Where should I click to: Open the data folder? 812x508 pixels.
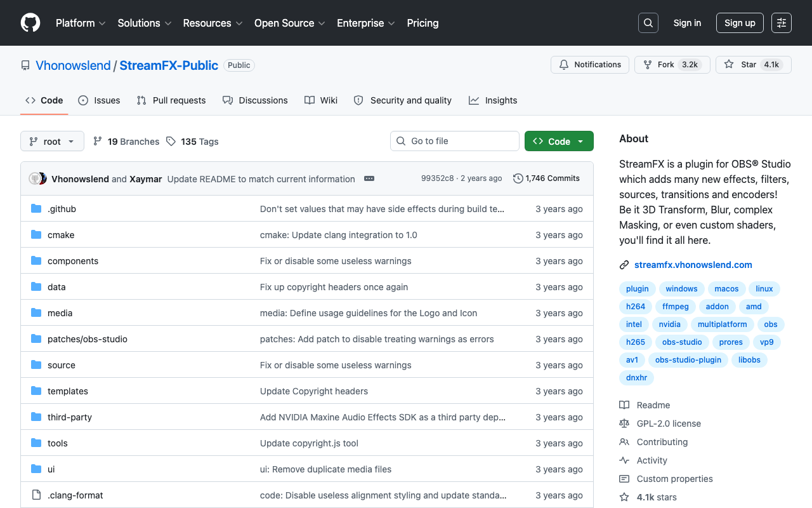(x=56, y=287)
